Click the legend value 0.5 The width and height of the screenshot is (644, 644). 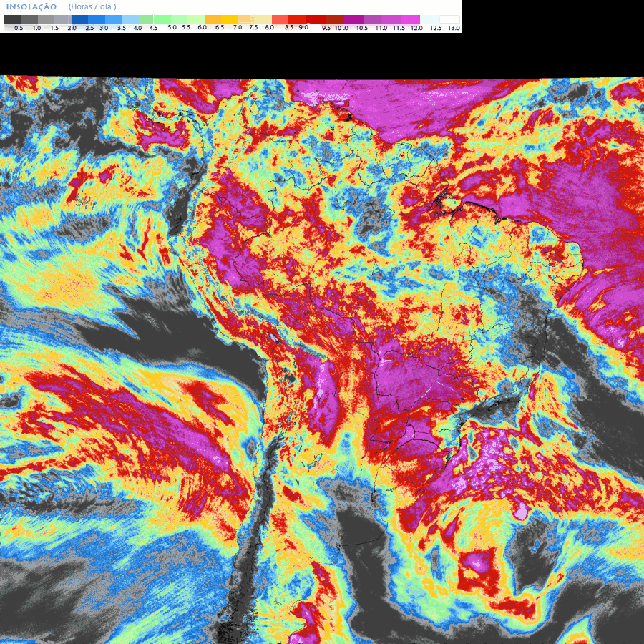pos(19,29)
